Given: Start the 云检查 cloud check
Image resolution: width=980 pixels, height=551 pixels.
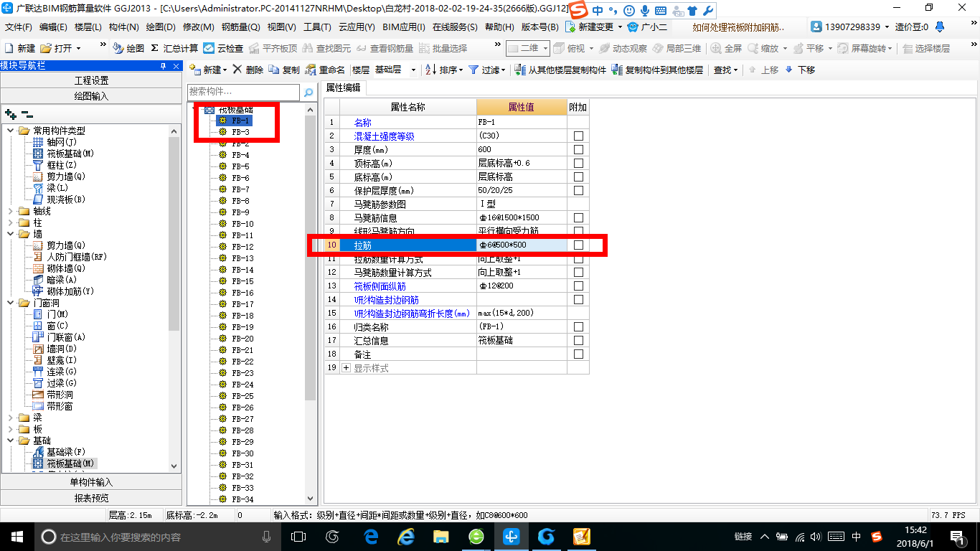Looking at the screenshot, I should [223, 48].
